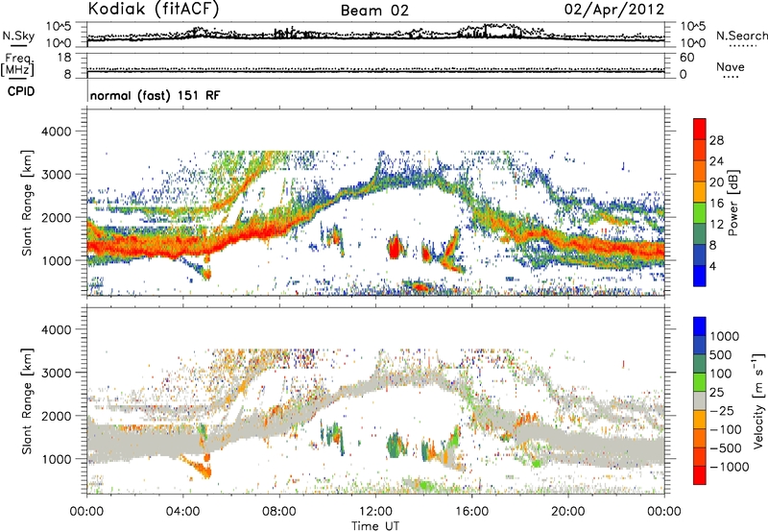The height and width of the screenshot is (532, 768).
Task: Click the "N.Search" legend label
Action: tap(741, 36)
